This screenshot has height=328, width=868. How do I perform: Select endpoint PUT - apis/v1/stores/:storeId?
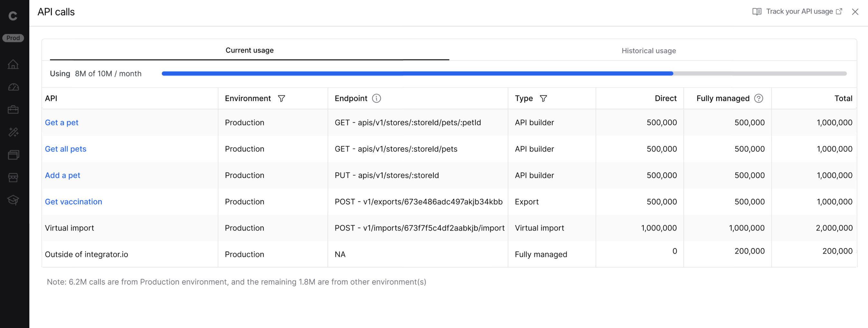[387, 175]
